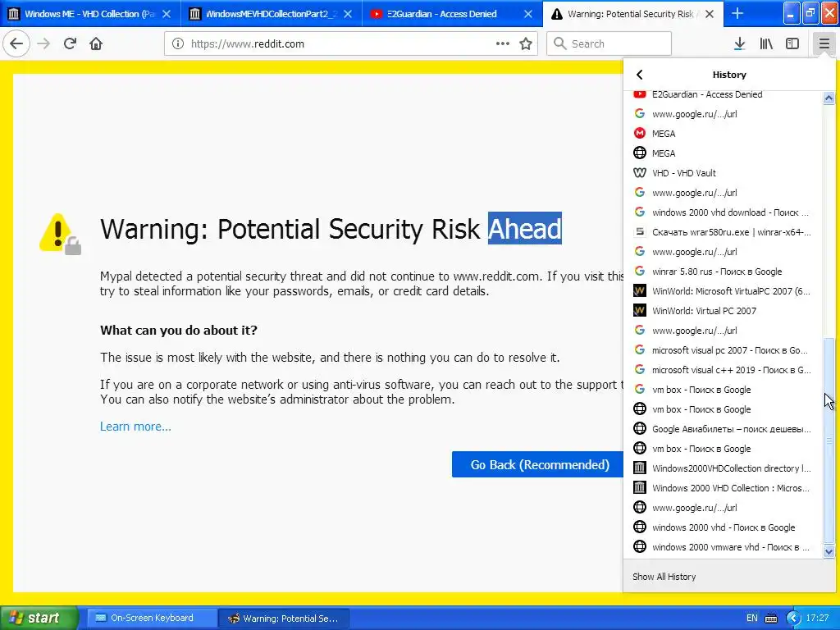Screen dimensions: 840x630
Task: Open Windows 2000 VHD Collection : Micros... entry
Action: point(724,488)
